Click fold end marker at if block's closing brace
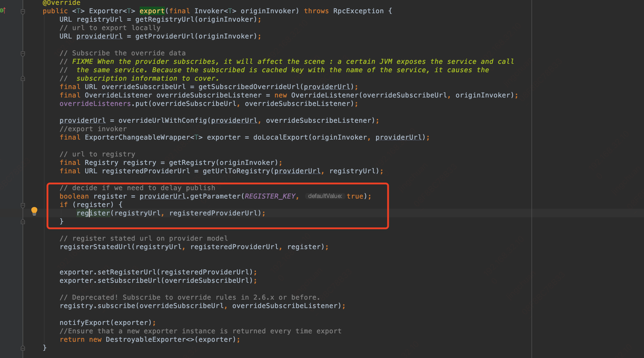The height and width of the screenshot is (358, 644). coord(23,222)
